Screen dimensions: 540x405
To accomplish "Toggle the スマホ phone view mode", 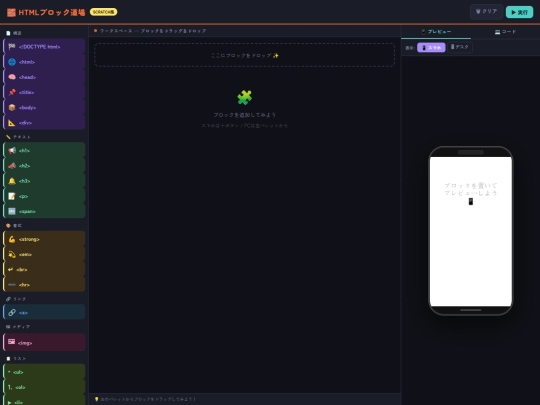I will click(431, 48).
